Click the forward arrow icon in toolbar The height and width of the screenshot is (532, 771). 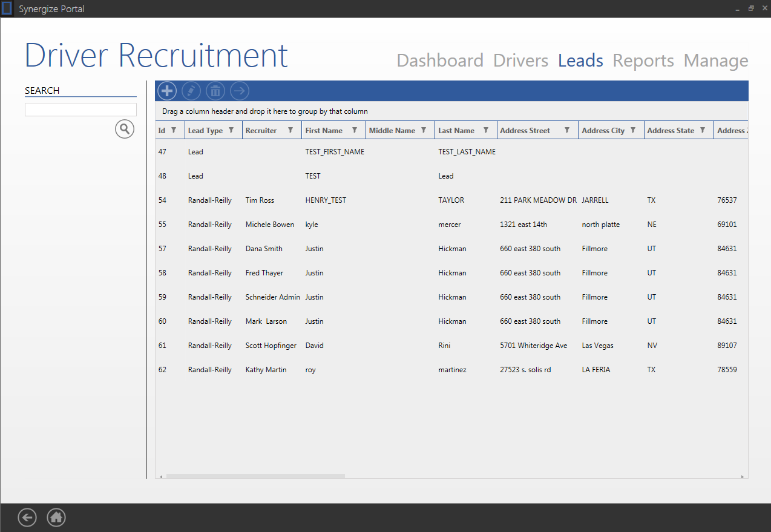click(240, 91)
